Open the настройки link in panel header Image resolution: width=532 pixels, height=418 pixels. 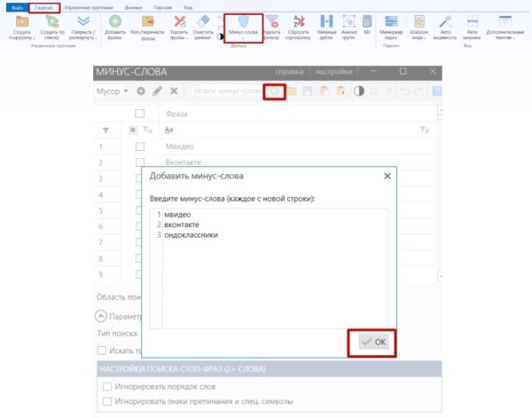[336, 72]
